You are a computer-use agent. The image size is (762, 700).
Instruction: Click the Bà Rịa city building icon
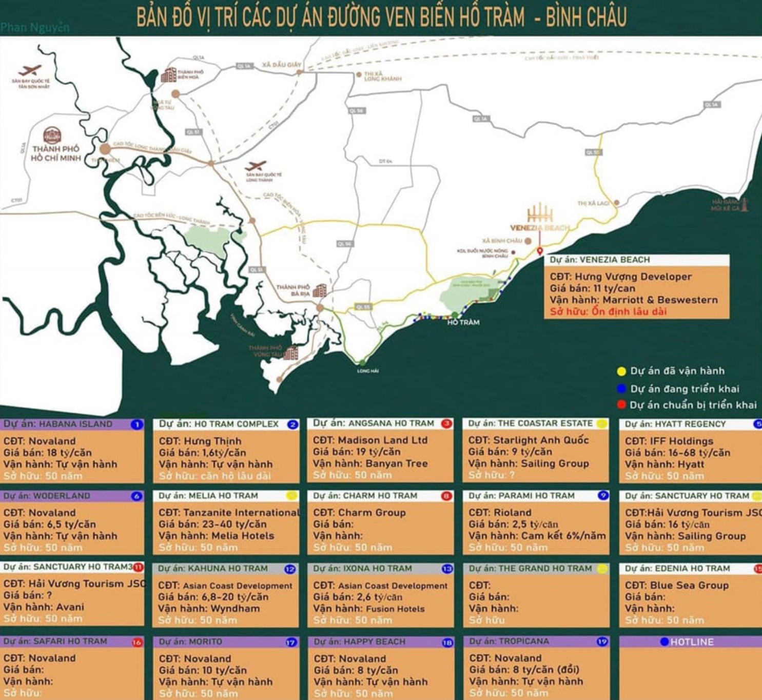point(320,291)
